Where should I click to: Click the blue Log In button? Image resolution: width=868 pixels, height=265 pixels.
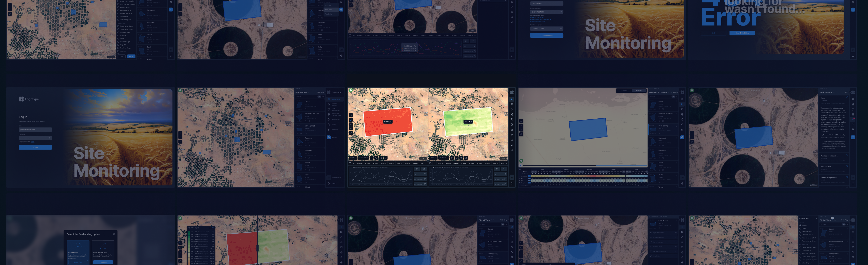pyautogui.click(x=35, y=147)
